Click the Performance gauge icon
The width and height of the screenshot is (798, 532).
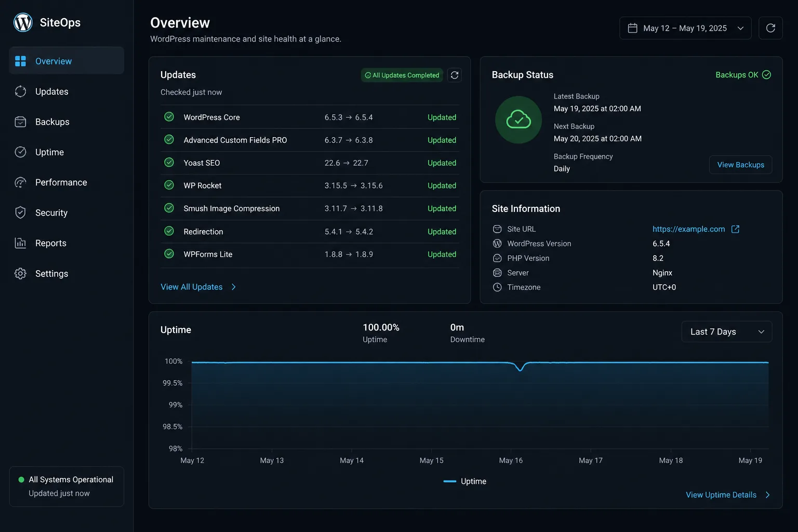(x=20, y=182)
